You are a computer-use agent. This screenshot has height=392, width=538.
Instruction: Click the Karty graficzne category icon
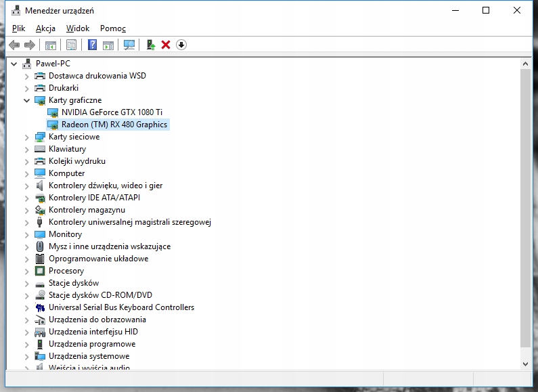point(40,100)
